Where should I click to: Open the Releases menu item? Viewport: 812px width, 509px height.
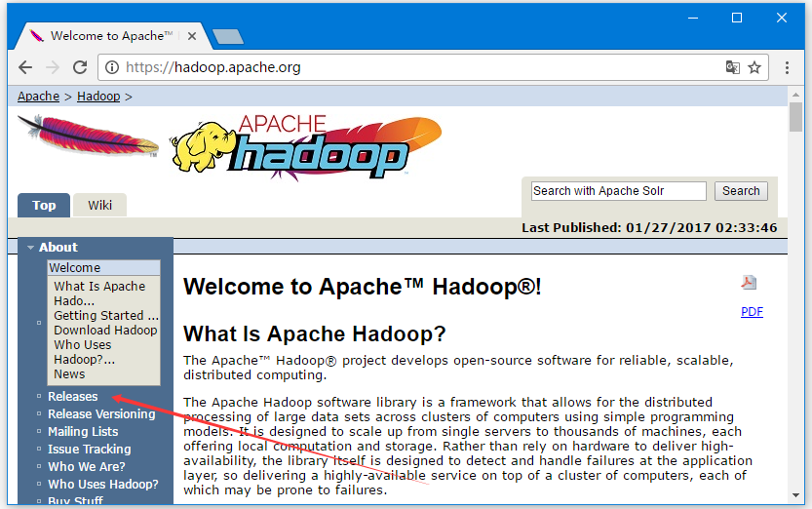(72, 397)
